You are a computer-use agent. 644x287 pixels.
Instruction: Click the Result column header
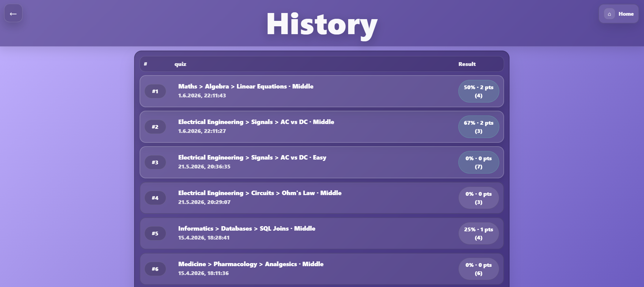pyautogui.click(x=467, y=64)
